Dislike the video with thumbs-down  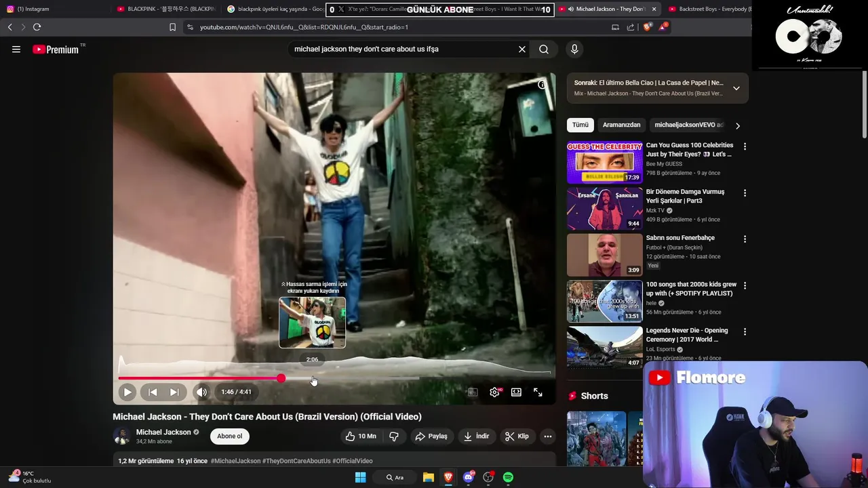pyautogui.click(x=393, y=436)
